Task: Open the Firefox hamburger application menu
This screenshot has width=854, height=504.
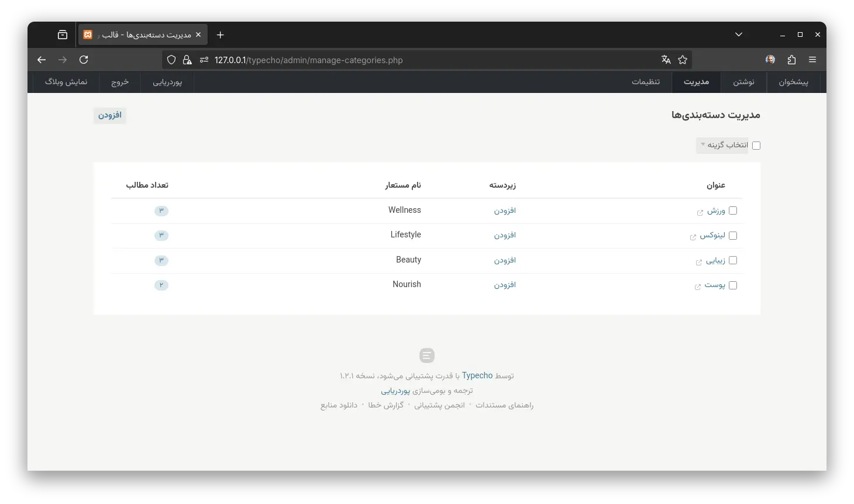Action: pyautogui.click(x=812, y=60)
